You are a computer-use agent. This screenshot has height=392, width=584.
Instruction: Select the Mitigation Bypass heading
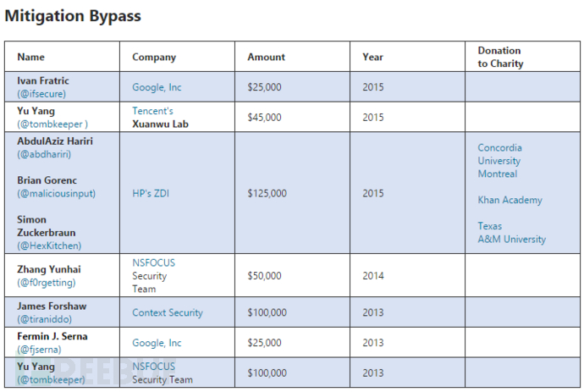click(x=74, y=15)
